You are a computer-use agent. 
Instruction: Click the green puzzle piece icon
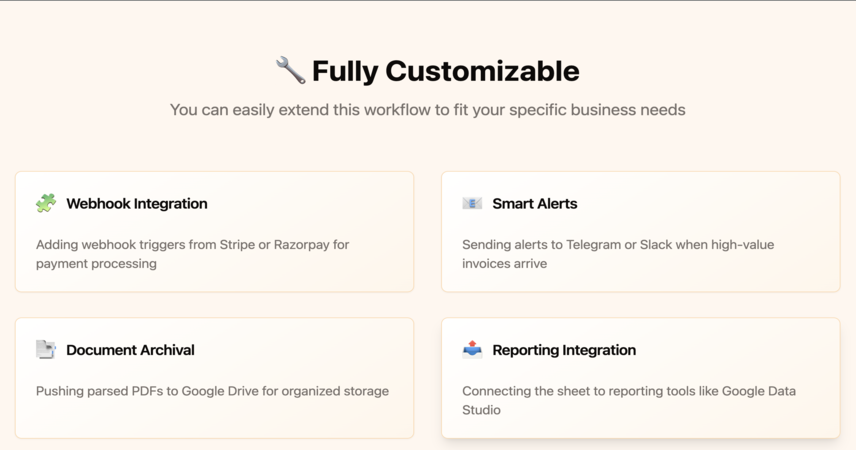46,203
